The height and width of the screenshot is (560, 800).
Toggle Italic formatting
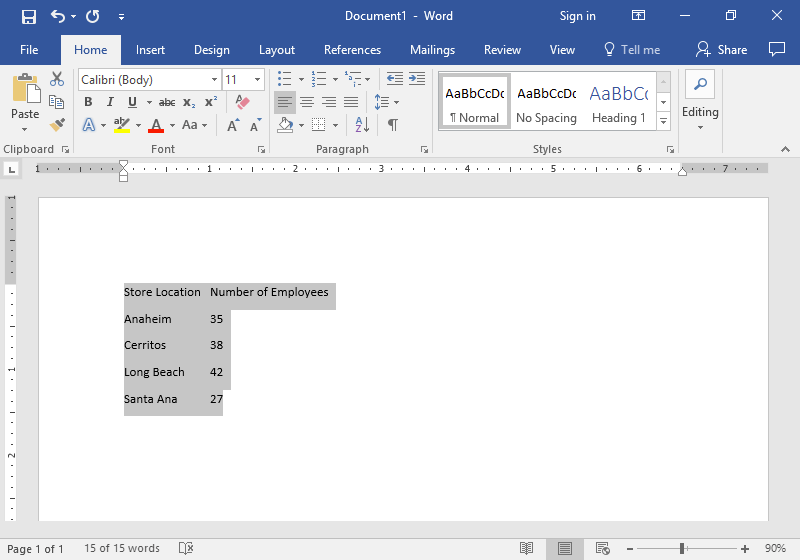[x=110, y=102]
